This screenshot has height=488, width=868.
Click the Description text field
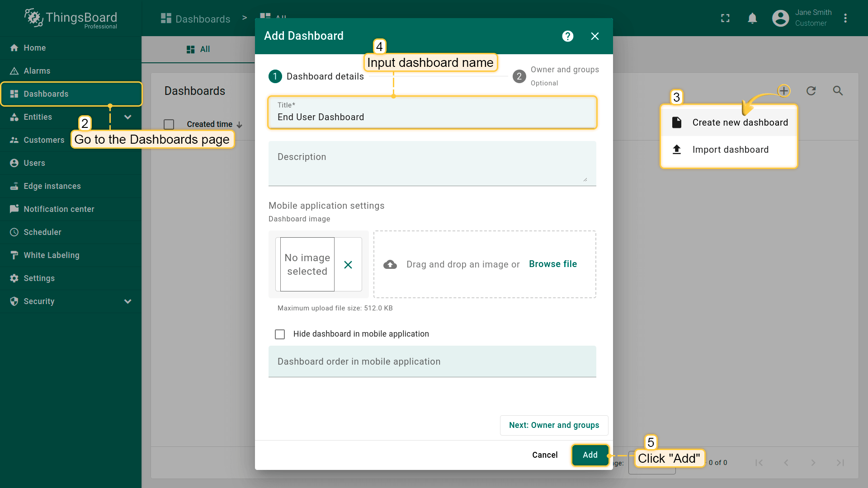click(x=432, y=163)
